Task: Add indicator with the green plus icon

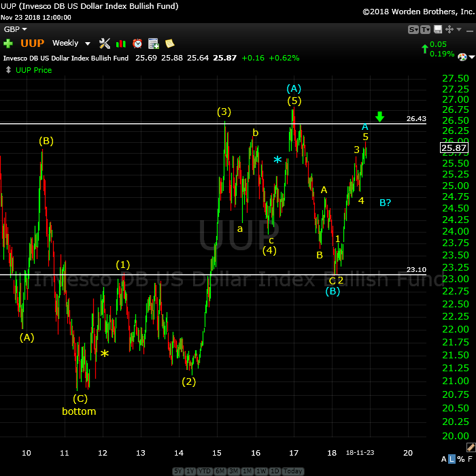Action: [x=8, y=44]
